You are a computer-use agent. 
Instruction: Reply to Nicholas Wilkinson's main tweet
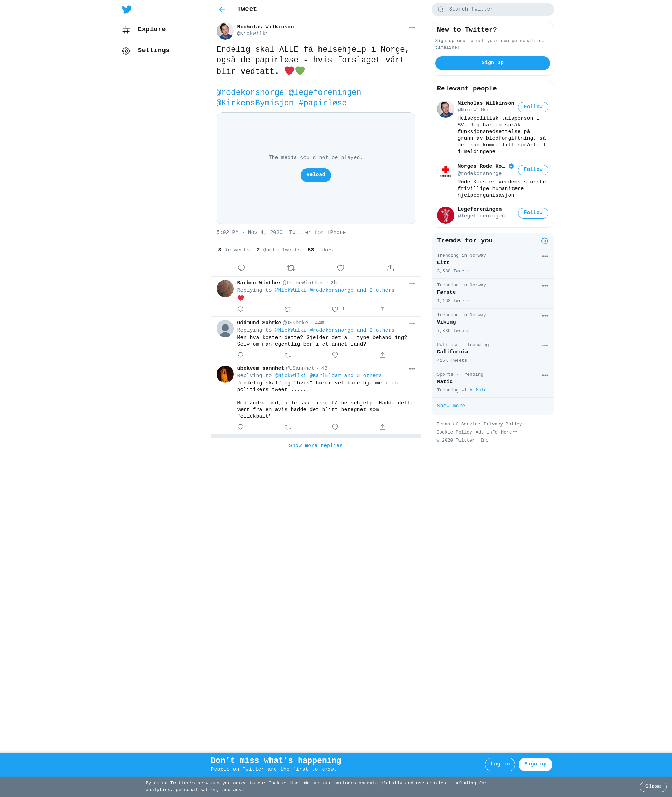241,268
